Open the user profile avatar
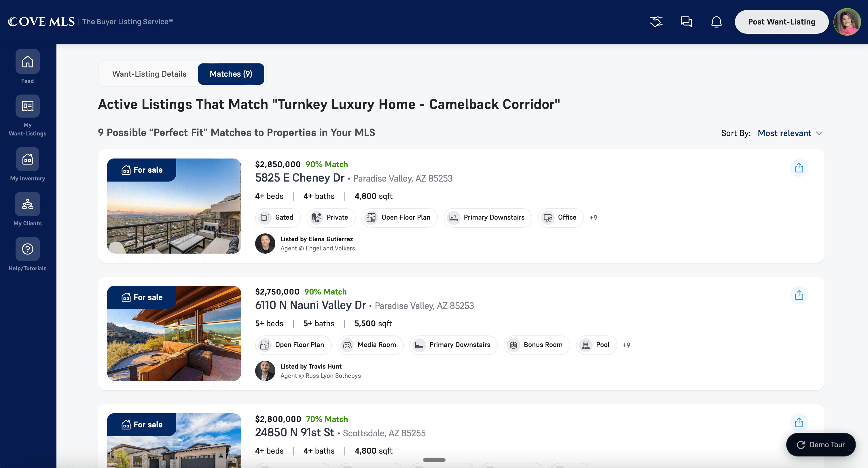The width and height of the screenshot is (868, 468). pyautogui.click(x=847, y=22)
